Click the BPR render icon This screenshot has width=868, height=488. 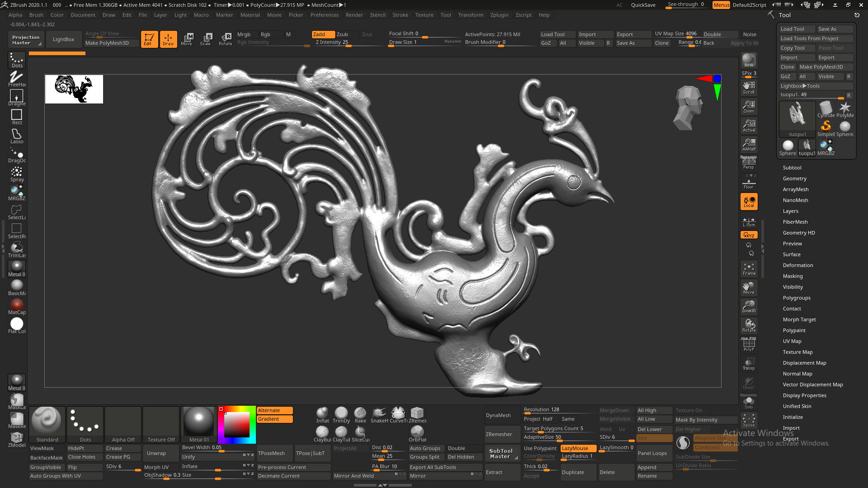click(x=749, y=60)
